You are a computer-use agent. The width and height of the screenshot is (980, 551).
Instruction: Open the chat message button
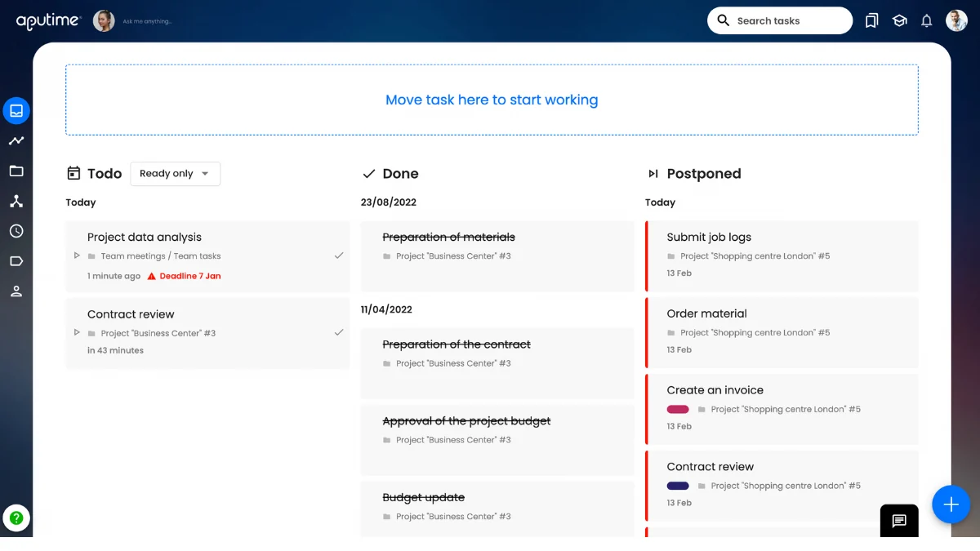[x=899, y=521]
